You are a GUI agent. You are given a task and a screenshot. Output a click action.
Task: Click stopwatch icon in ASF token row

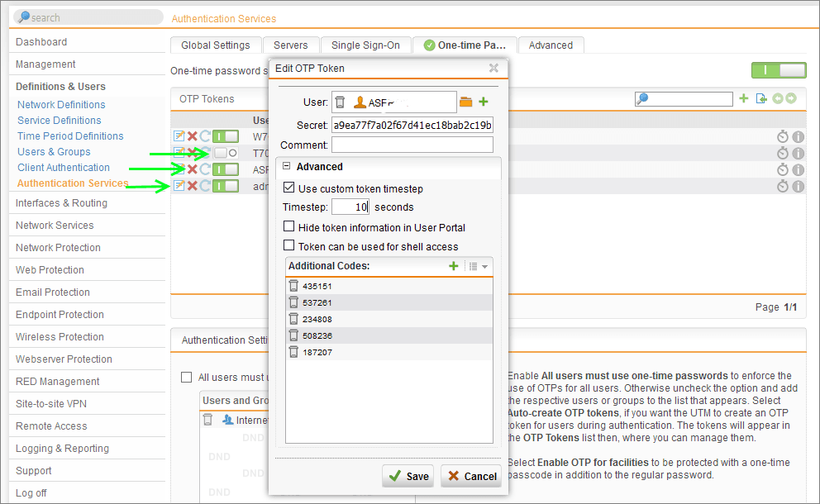[x=782, y=169]
